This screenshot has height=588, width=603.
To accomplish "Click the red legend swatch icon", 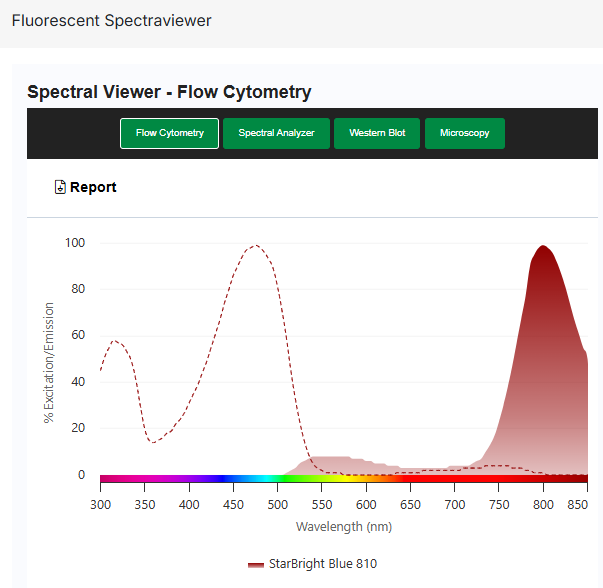I will pyautogui.click(x=256, y=564).
